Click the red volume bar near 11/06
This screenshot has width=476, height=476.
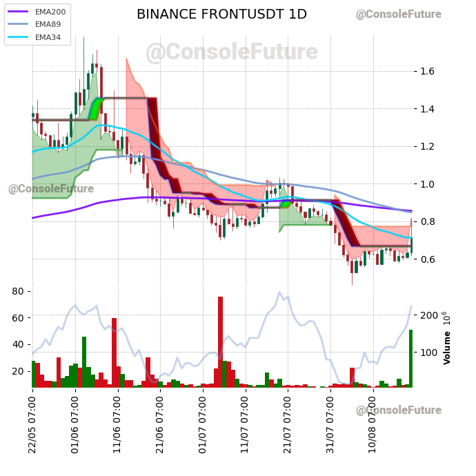[x=114, y=353]
